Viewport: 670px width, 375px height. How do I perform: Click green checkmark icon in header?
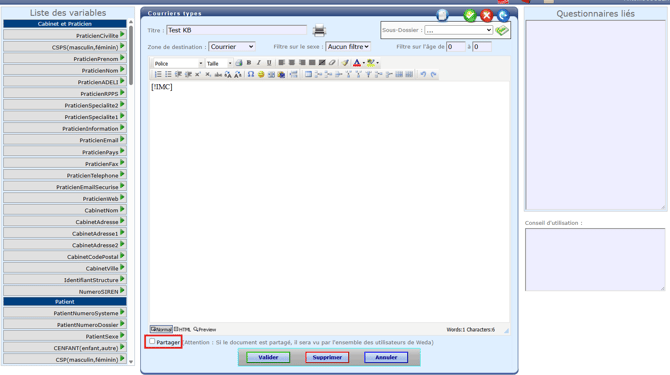[x=470, y=16]
